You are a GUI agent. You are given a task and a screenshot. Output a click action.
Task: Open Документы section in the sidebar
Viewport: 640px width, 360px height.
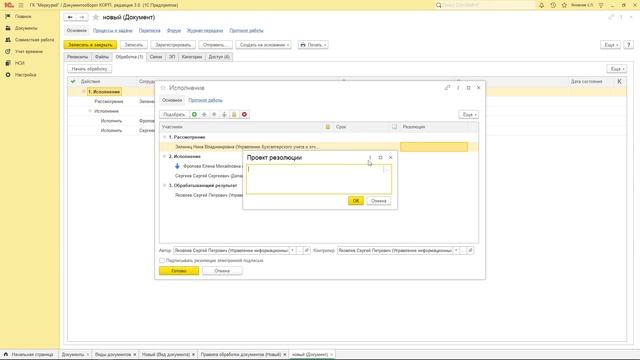coord(26,28)
